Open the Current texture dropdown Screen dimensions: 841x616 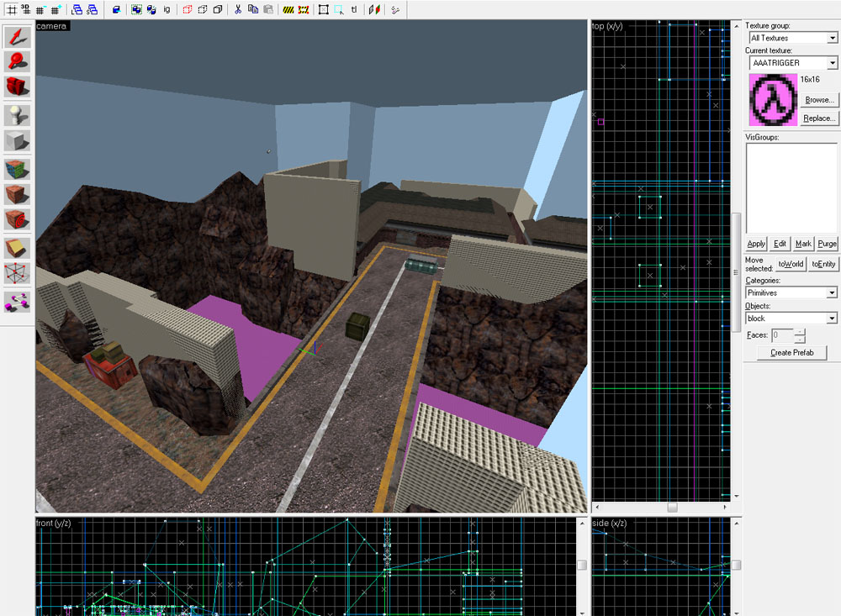(832, 63)
